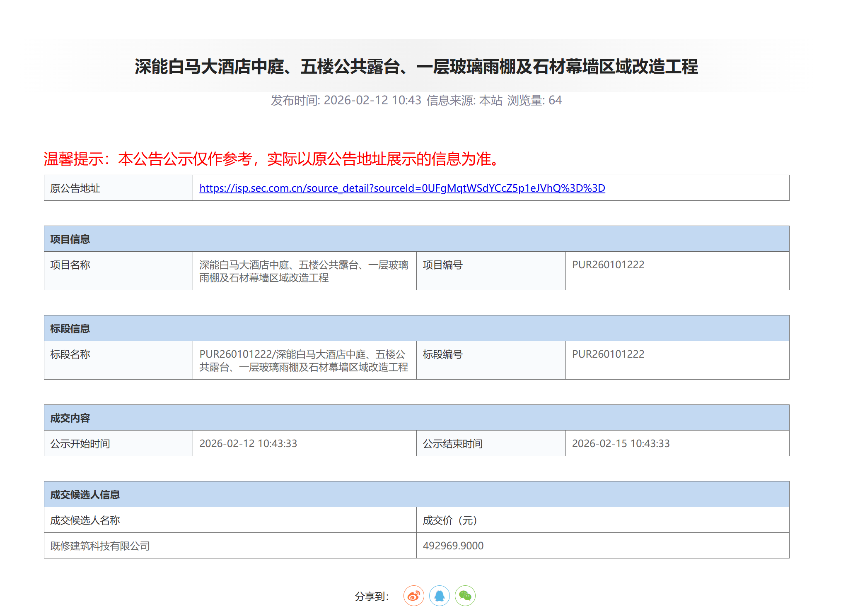
Task: Click the red 温馨提示 notice text
Action: pyautogui.click(x=272, y=159)
